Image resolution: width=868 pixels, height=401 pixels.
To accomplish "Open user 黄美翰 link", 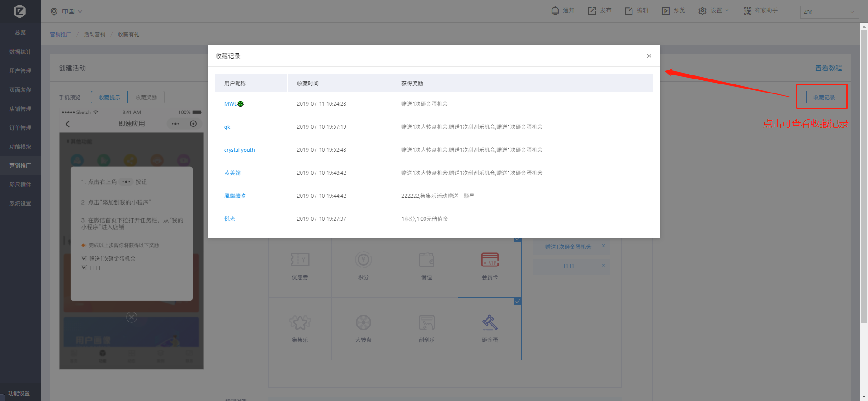I will pos(232,173).
